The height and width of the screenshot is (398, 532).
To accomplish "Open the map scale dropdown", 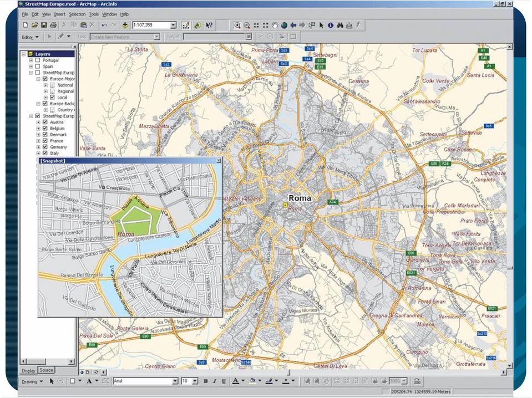I will [x=174, y=25].
